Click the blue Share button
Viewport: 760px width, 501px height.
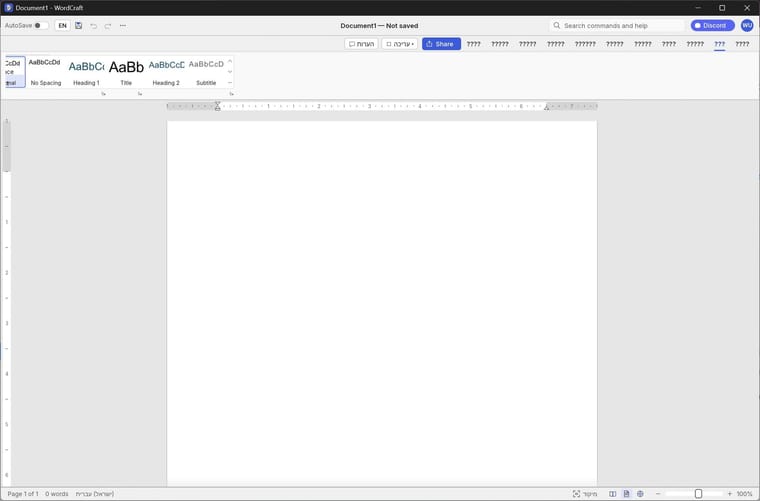(x=441, y=44)
